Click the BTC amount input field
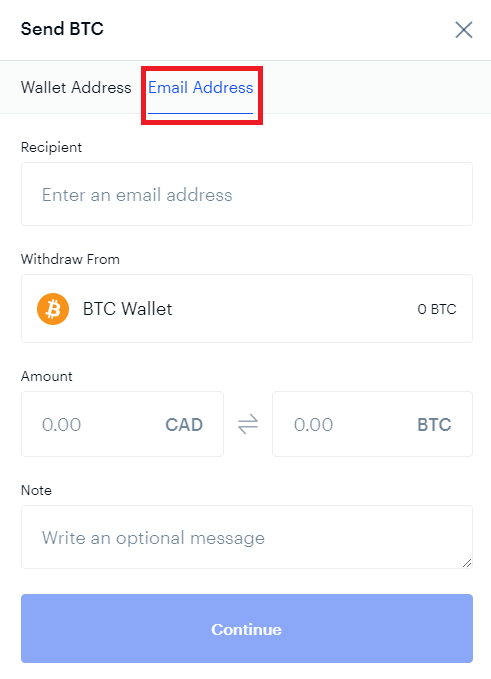The height and width of the screenshot is (679, 491). coord(372,424)
